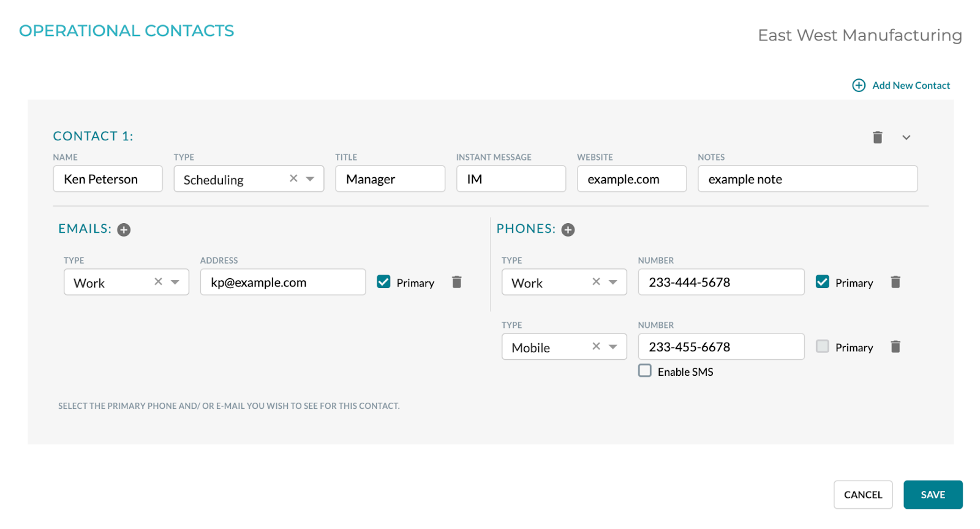Delete the 233-444-5678 phone row

click(x=895, y=282)
